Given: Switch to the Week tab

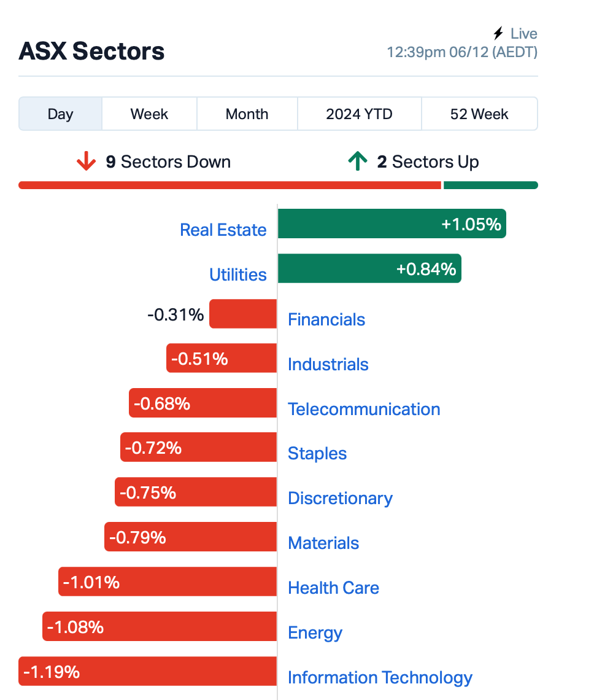Looking at the screenshot, I should pos(149,114).
